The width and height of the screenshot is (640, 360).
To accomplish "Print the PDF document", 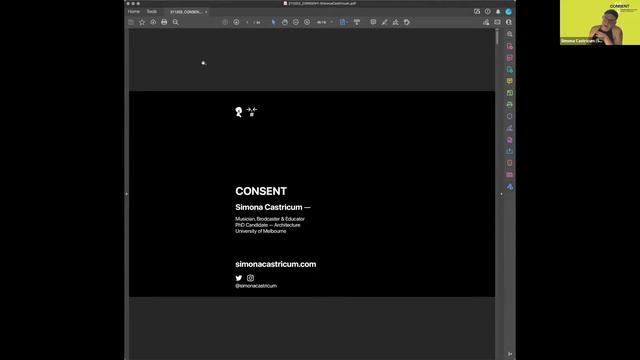I will click(x=164, y=22).
